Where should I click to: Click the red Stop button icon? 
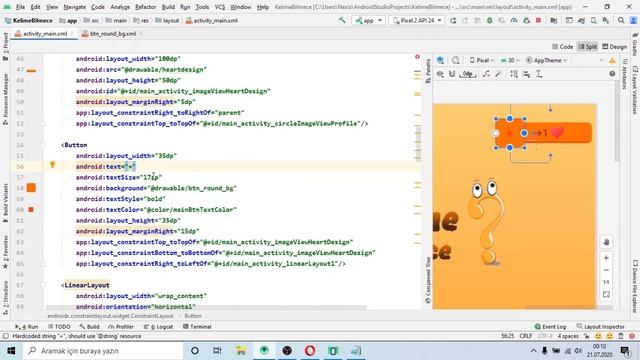coord(538,20)
